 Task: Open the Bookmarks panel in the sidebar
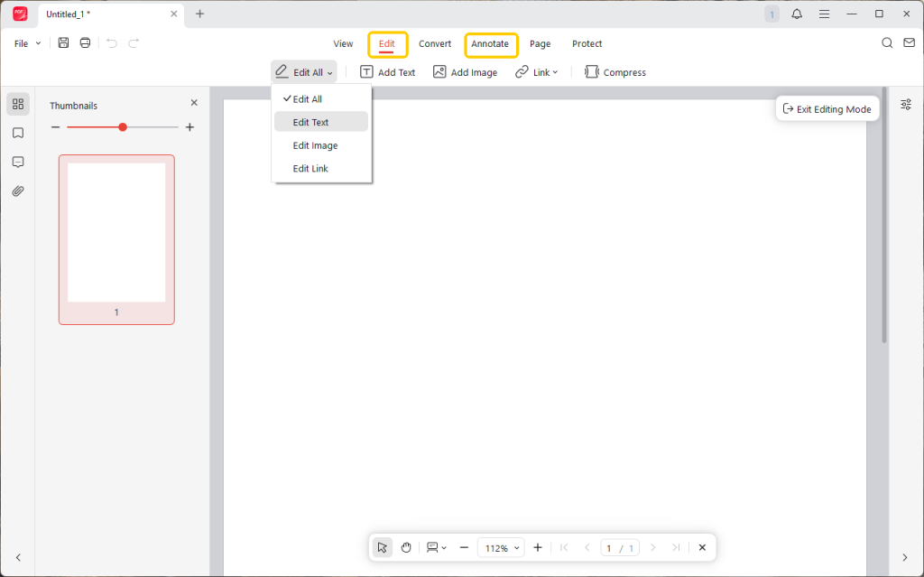18,132
